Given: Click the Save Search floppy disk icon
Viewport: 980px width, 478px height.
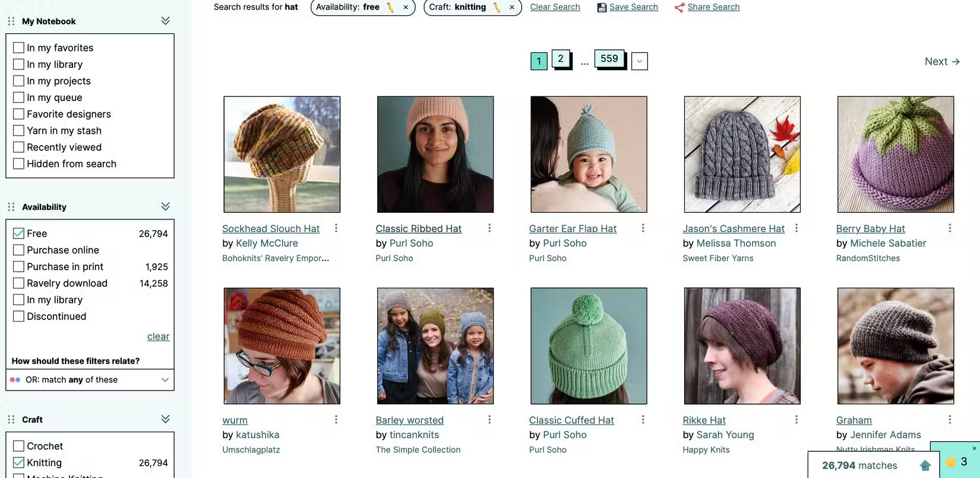Looking at the screenshot, I should 602,8.
